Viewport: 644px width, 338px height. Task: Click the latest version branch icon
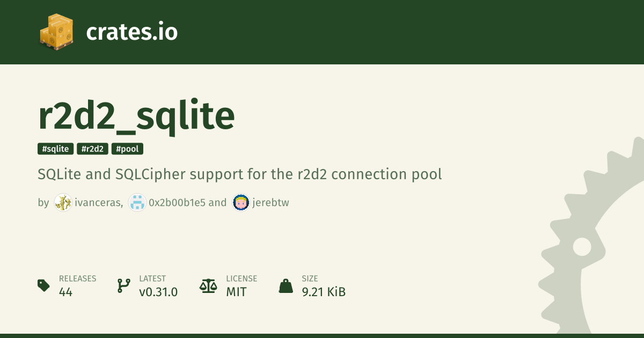123,285
